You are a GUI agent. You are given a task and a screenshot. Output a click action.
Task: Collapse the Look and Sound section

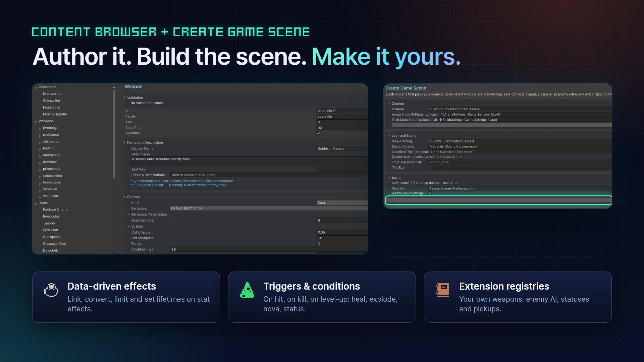coord(389,136)
